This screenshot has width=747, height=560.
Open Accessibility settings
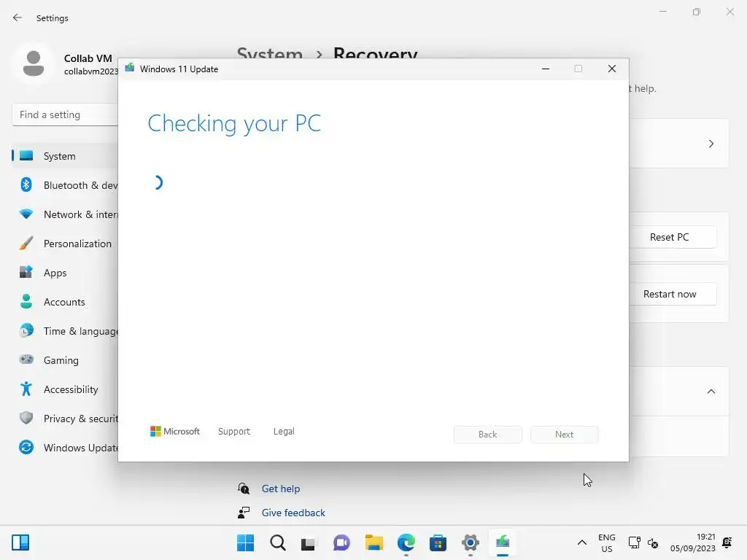65,389
